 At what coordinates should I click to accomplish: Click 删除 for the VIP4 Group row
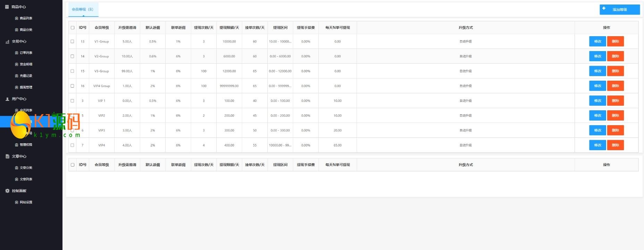coord(616,86)
